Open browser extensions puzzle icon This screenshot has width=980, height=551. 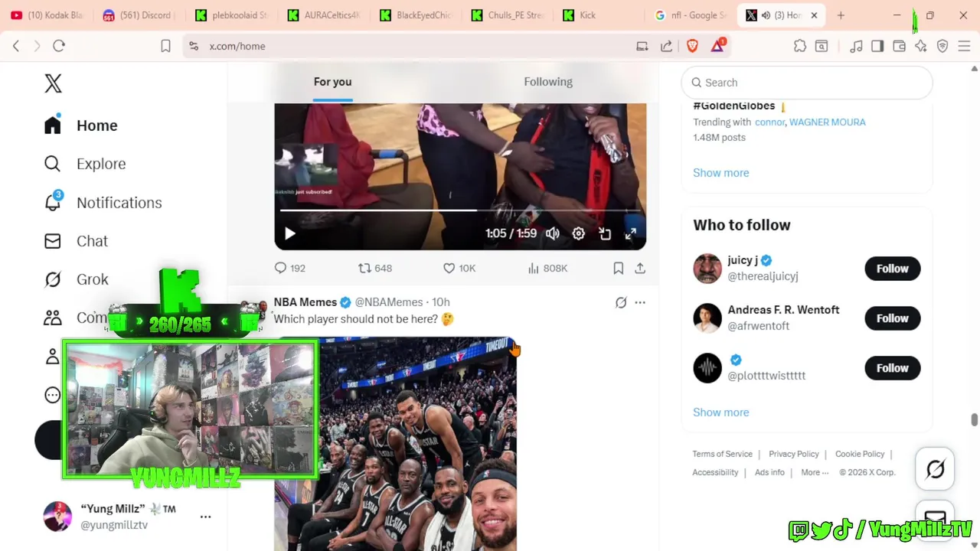click(800, 46)
